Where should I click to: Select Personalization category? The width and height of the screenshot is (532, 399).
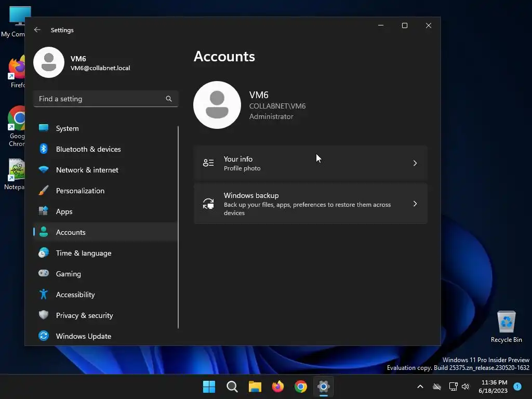tap(105, 191)
